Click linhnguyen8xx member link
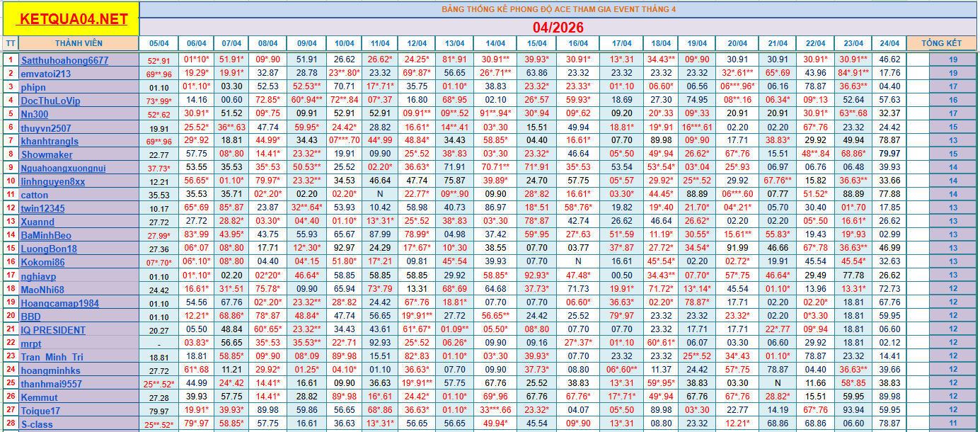The width and height of the screenshot is (980, 432). 53,181
